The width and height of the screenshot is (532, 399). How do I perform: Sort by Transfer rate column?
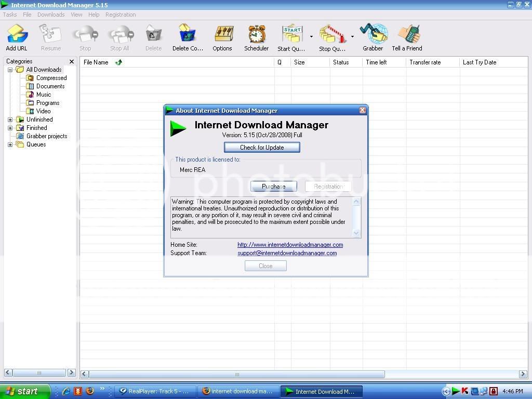[433, 62]
